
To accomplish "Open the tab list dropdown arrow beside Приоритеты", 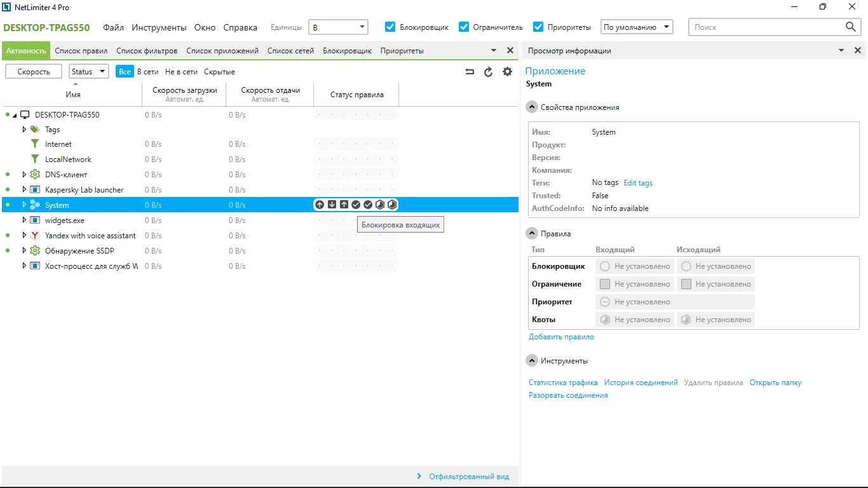I will [494, 50].
